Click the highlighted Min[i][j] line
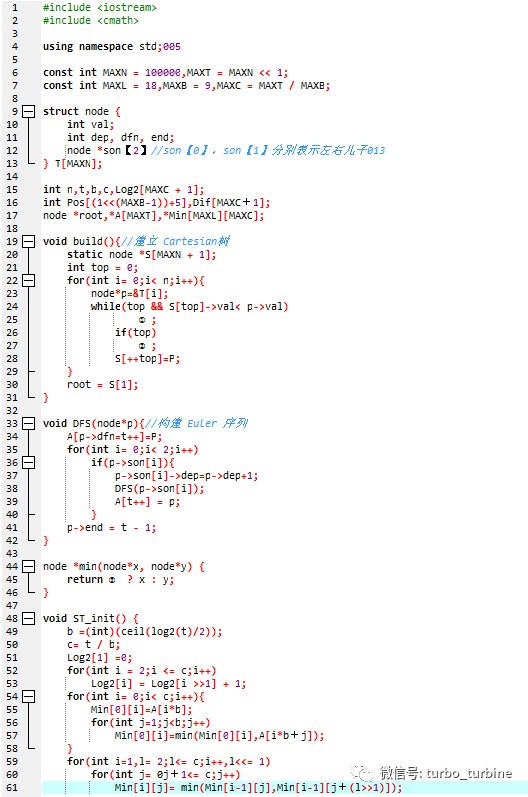The width and height of the screenshot is (528, 797). coord(258,788)
